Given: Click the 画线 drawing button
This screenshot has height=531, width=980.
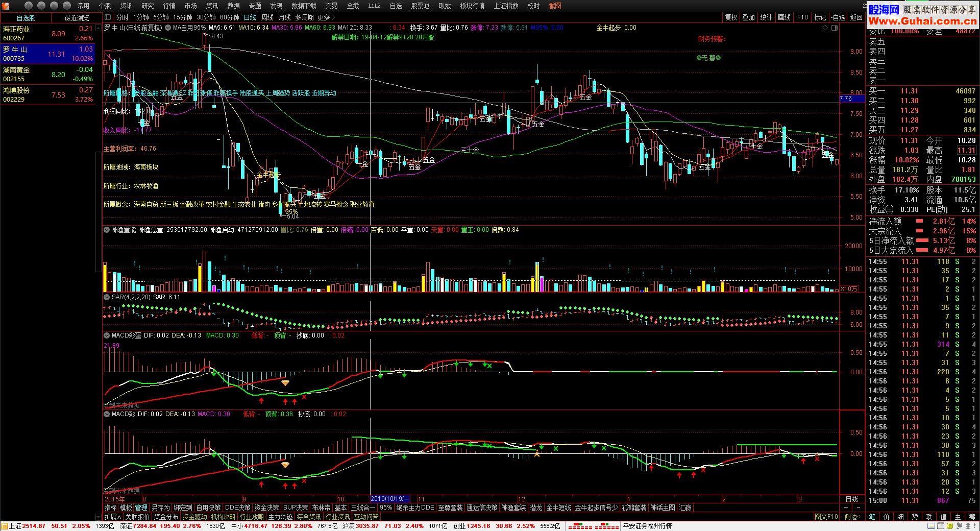Looking at the screenshot, I should [784, 17].
